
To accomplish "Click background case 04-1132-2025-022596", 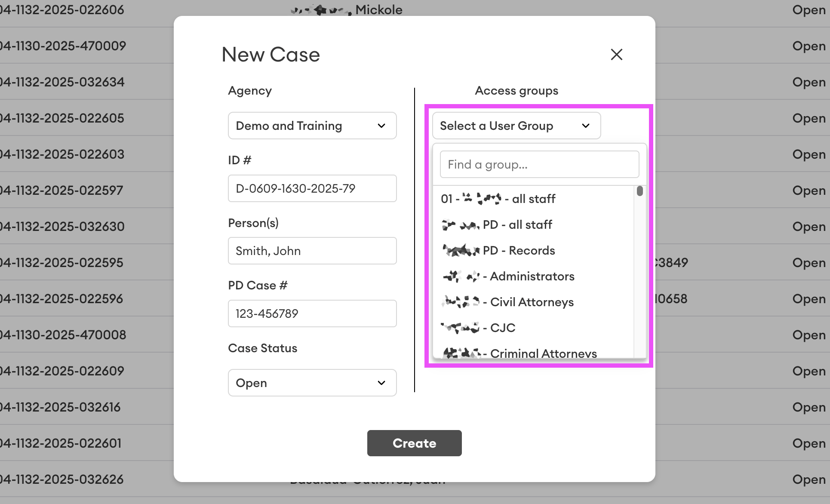I will 61,298.
